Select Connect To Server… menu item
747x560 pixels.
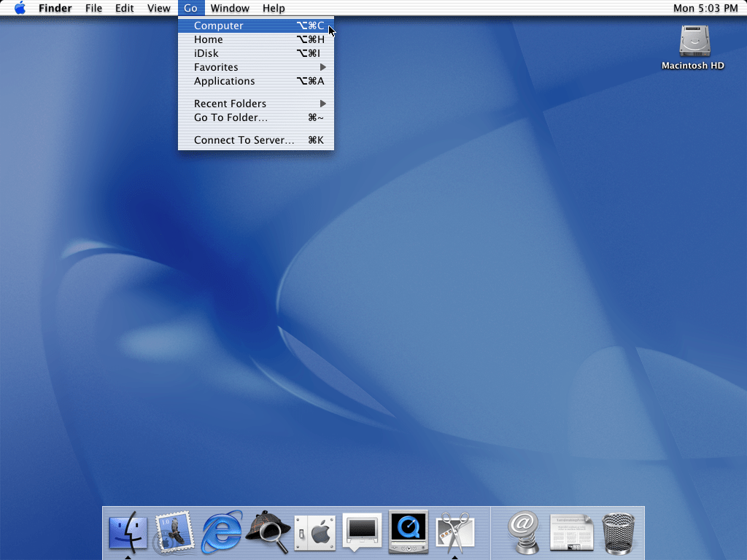click(x=244, y=140)
